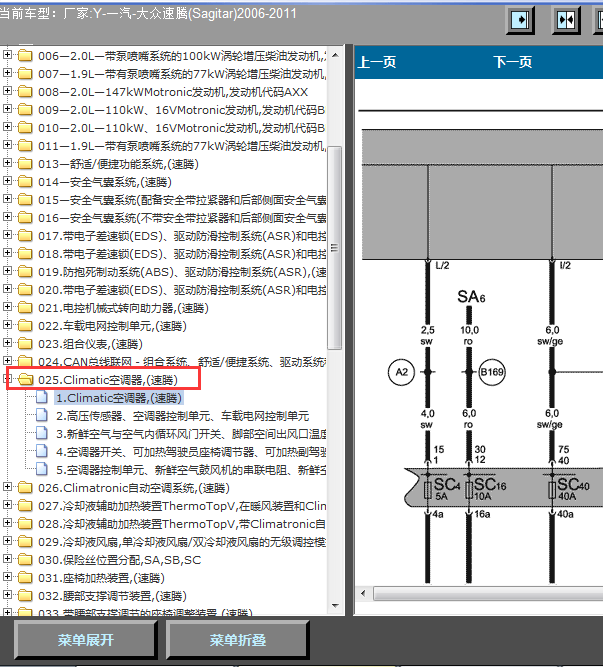Click folder icon of 013 舒适/便捷功能系统
Image resolution: width=603 pixels, height=667 pixels.
[x=25, y=164]
